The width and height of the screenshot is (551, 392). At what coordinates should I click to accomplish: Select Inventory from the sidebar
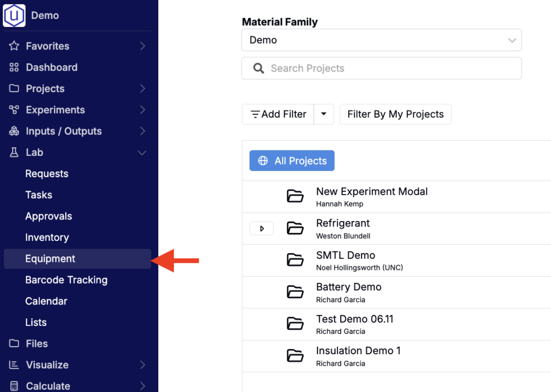point(47,237)
